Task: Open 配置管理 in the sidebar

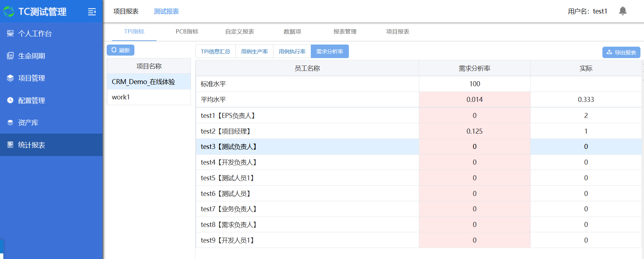Action: click(x=31, y=100)
